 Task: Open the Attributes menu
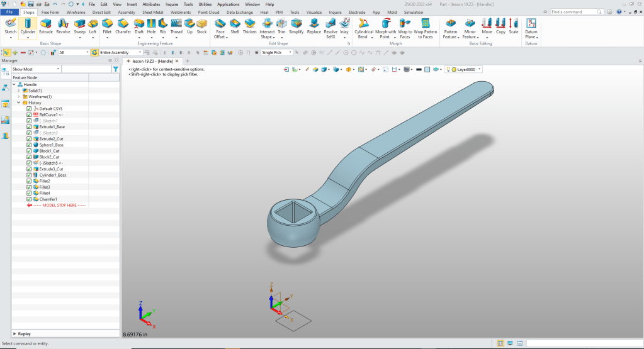click(151, 4)
